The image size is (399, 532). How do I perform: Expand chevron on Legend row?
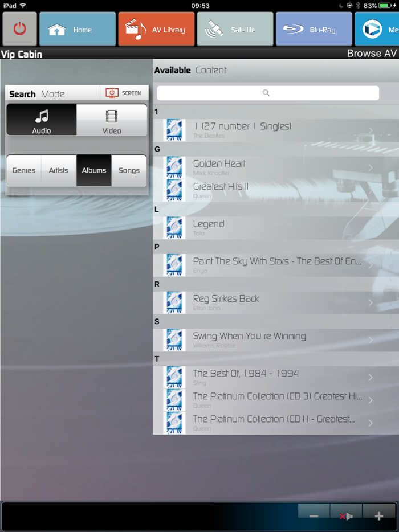370,228
